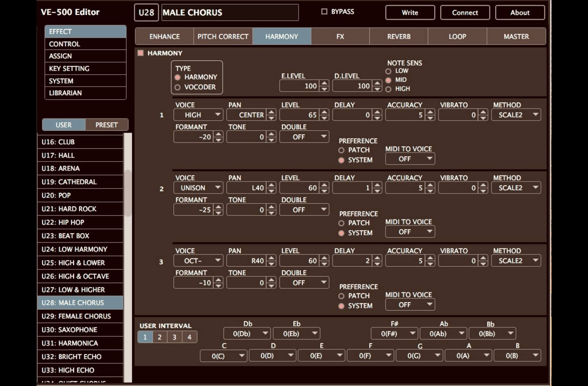The height and width of the screenshot is (386, 588).
Task: Select user interval 4
Action: pos(189,337)
